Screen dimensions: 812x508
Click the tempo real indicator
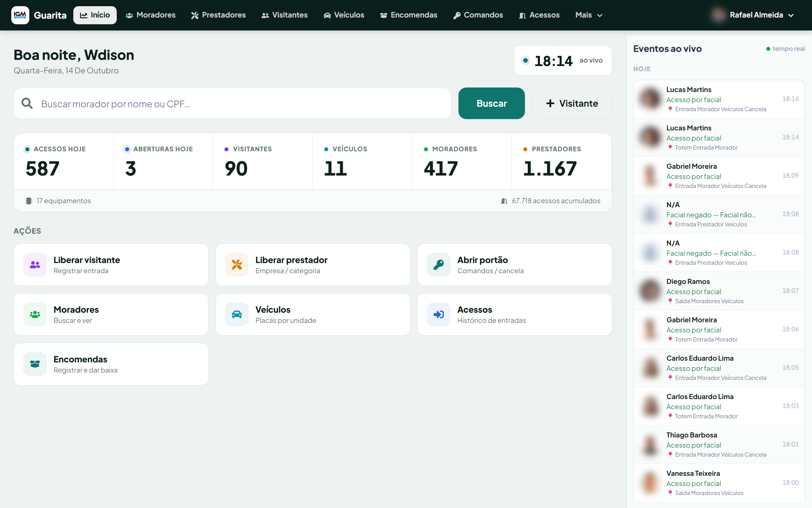(785, 49)
